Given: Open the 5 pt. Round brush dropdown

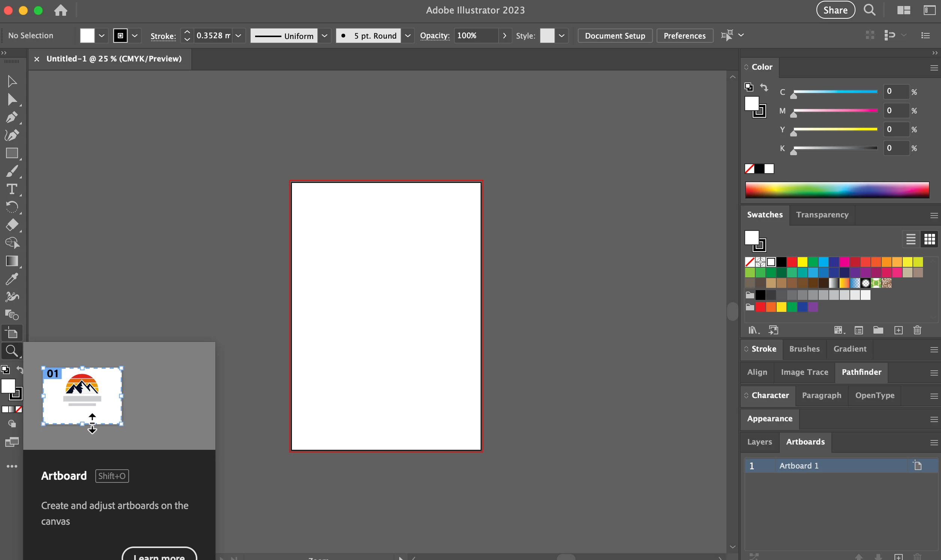Looking at the screenshot, I should tap(408, 36).
